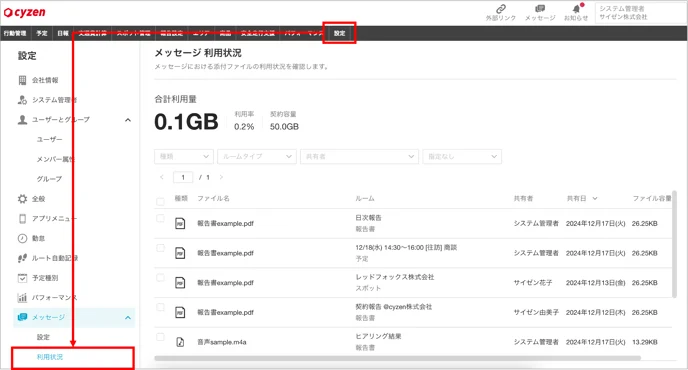
Task: Collapse the メッセージ section chevron
Action: click(128, 317)
